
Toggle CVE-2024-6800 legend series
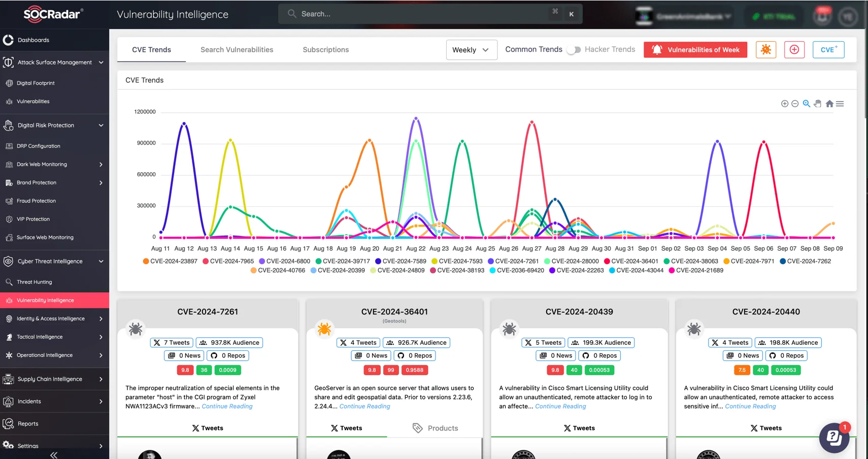pos(284,261)
